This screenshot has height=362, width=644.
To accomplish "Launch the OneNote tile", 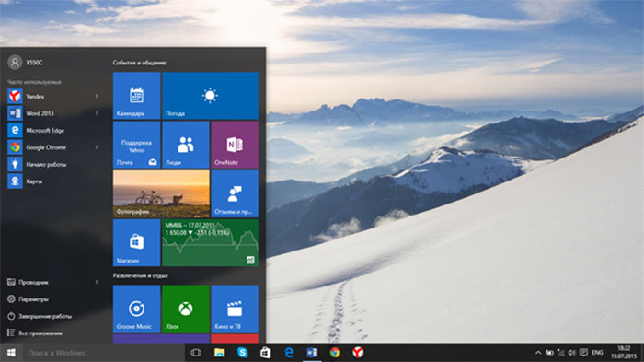I will click(x=235, y=145).
